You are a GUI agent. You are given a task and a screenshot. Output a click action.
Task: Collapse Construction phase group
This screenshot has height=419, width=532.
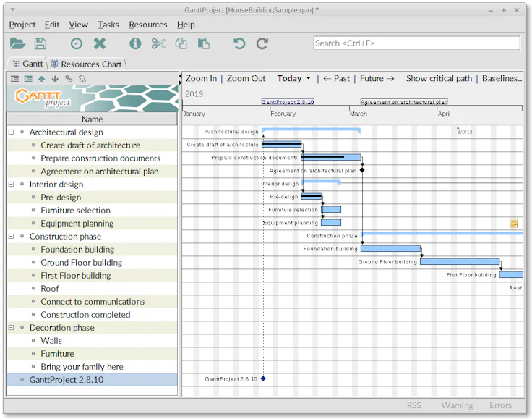point(11,236)
